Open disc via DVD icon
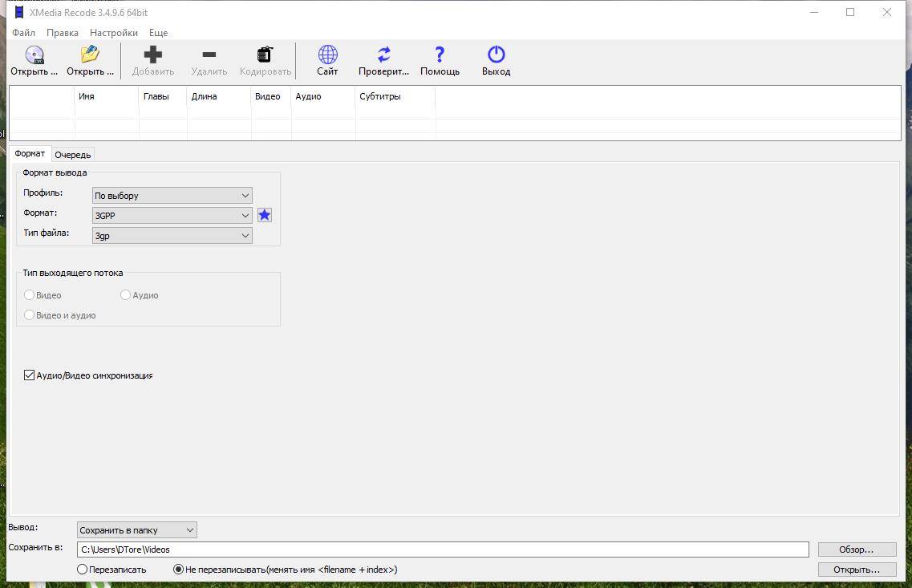The width and height of the screenshot is (912, 588). point(34,55)
